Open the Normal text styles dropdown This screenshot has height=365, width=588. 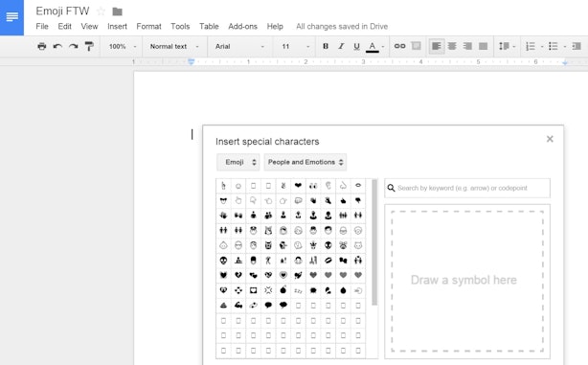(x=174, y=47)
